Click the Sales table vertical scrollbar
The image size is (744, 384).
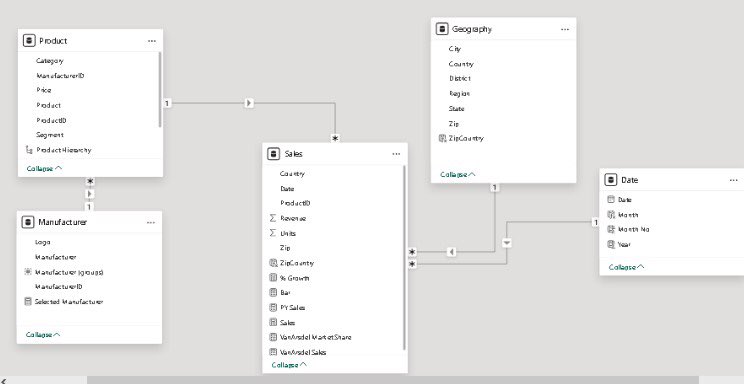pos(405,258)
